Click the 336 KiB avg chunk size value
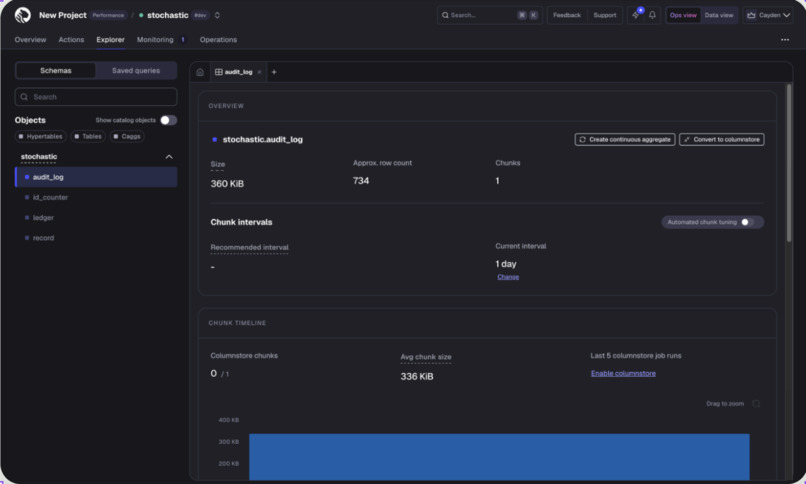 click(x=417, y=377)
